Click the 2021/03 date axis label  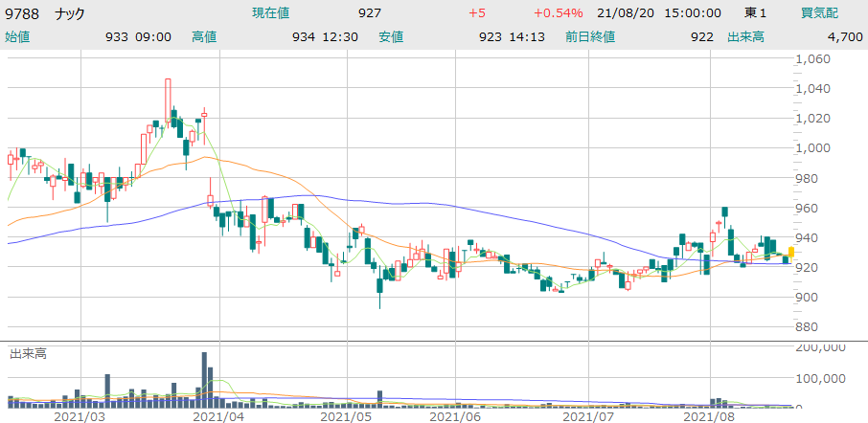[79, 415]
